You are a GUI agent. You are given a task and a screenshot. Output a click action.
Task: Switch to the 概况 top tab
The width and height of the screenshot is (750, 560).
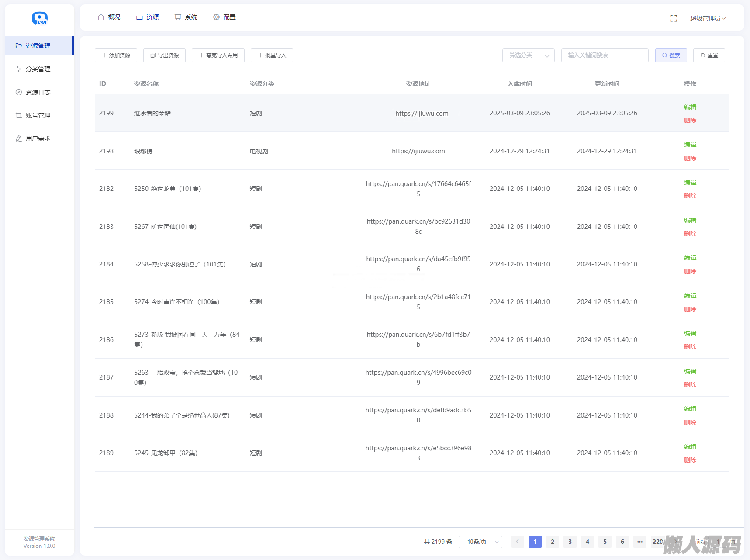(x=109, y=17)
